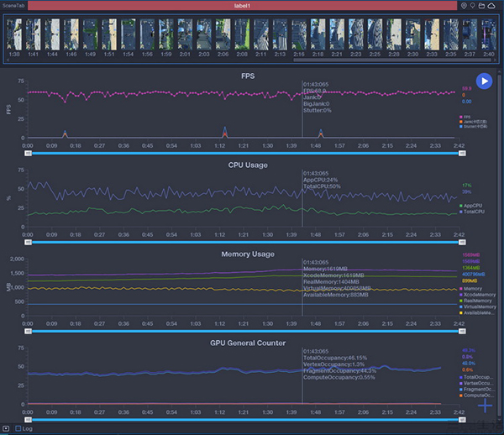Select the screenshot thumbnail at 1:38
The width and height of the screenshot is (504, 435).
coord(14,35)
